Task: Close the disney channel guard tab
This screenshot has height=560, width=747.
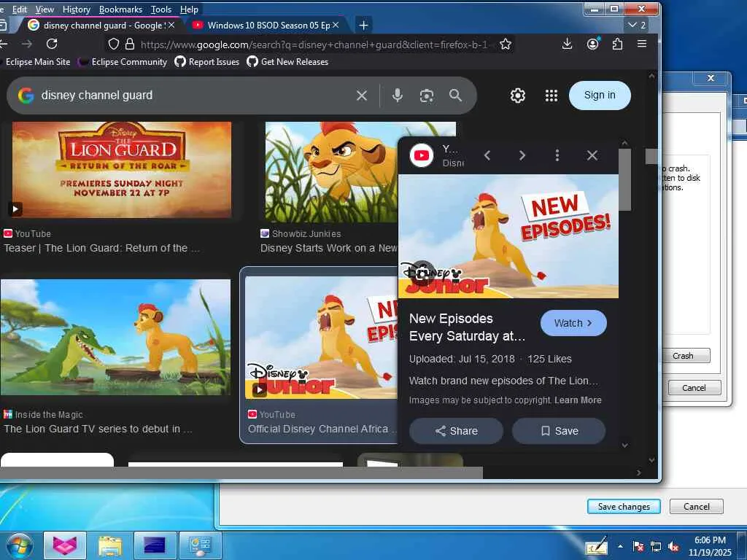Action: click(171, 25)
